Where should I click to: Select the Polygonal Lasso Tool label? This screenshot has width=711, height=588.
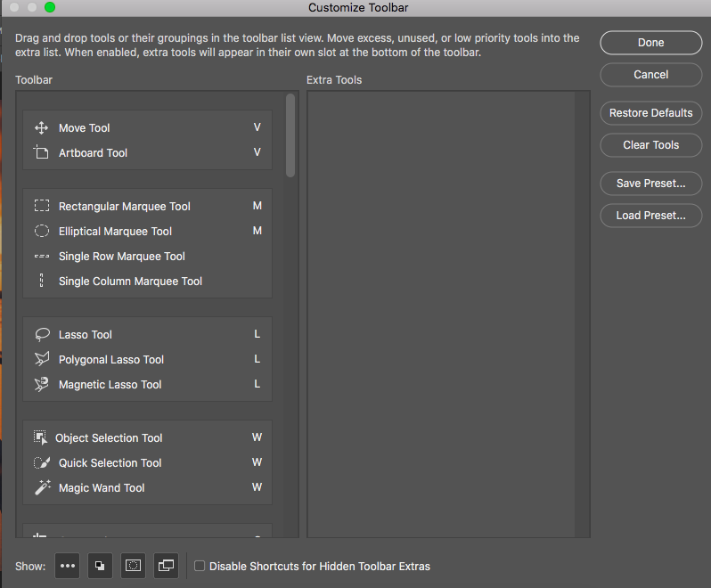(x=111, y=360)
